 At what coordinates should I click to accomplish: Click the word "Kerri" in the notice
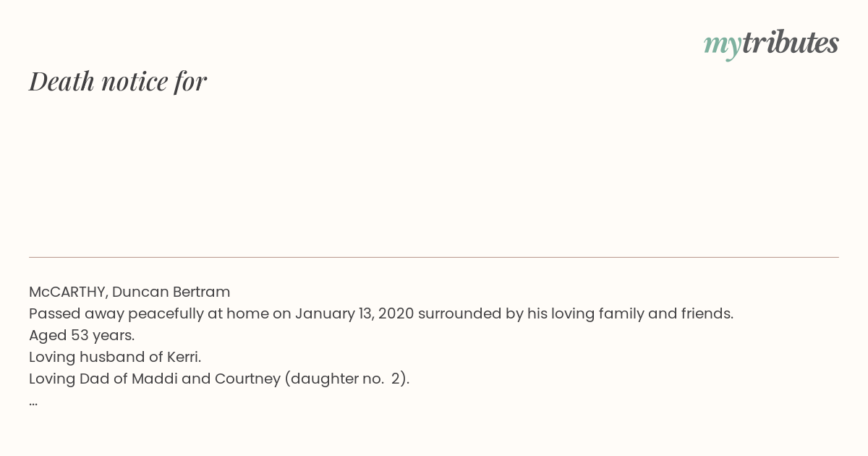point(181,358)
